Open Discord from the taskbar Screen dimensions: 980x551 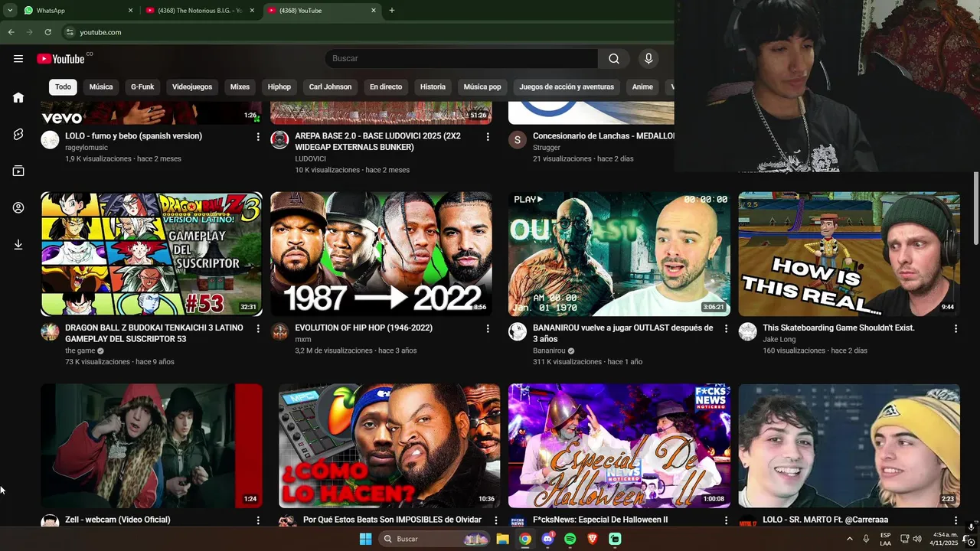(547, 539)
